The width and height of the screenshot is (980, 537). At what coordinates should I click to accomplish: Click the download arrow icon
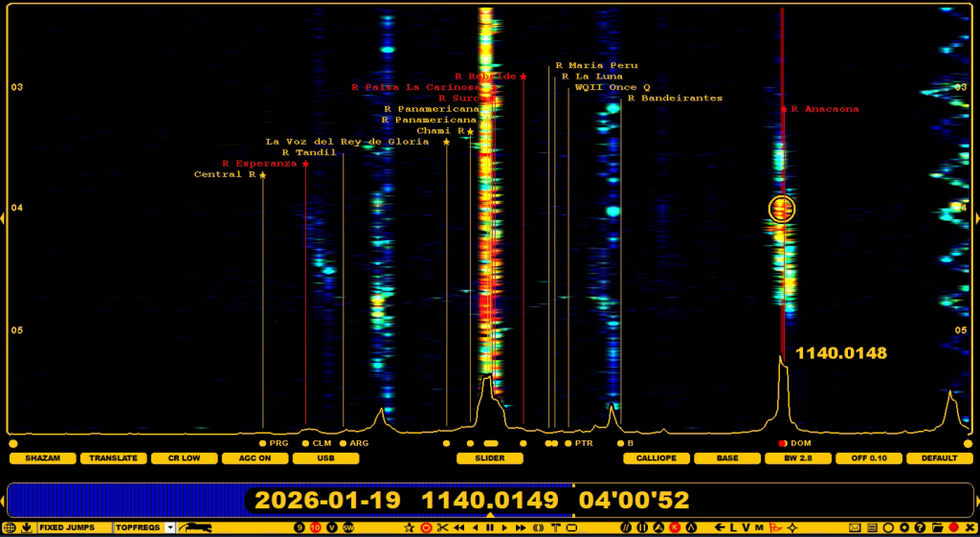tap(27, 527)
